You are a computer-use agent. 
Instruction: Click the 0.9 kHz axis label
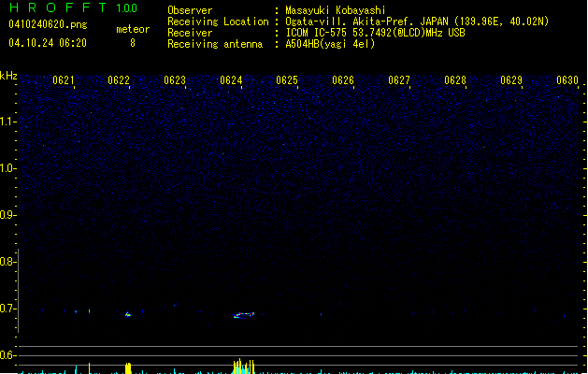tap(7, 215)
